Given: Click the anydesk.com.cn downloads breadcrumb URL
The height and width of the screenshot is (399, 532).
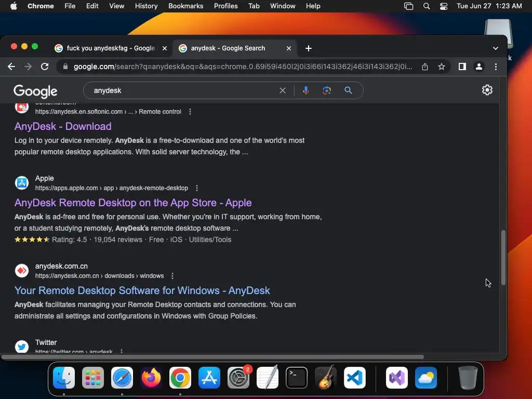Looking at the screenshot, I should tap(99, 276).
